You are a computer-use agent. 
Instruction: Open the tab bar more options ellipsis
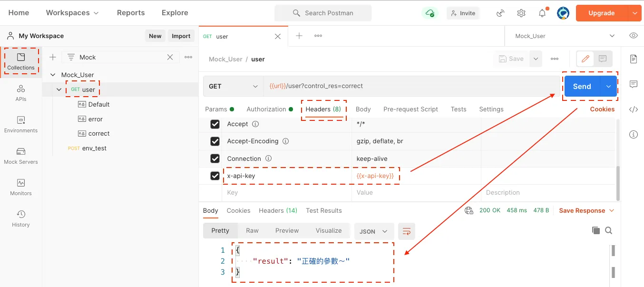(x=318, y=36)
